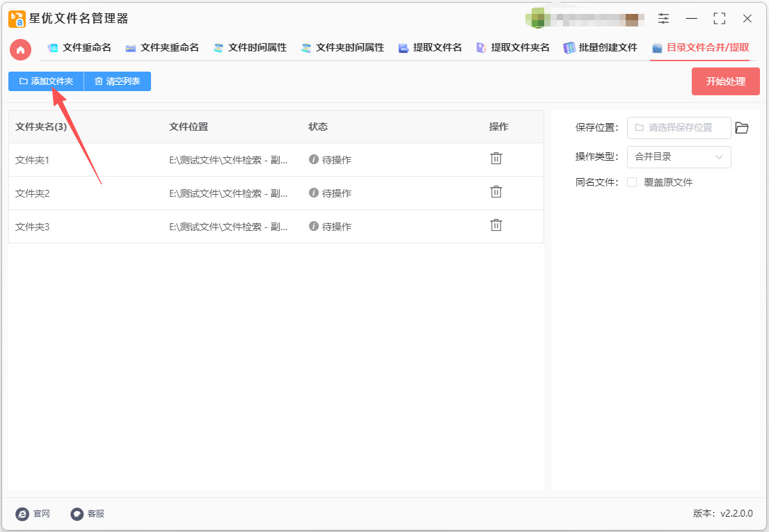This screenshot has height=532, width=769.
Task: Click the 官网 browser icon
Action: [x=22, y=514]
